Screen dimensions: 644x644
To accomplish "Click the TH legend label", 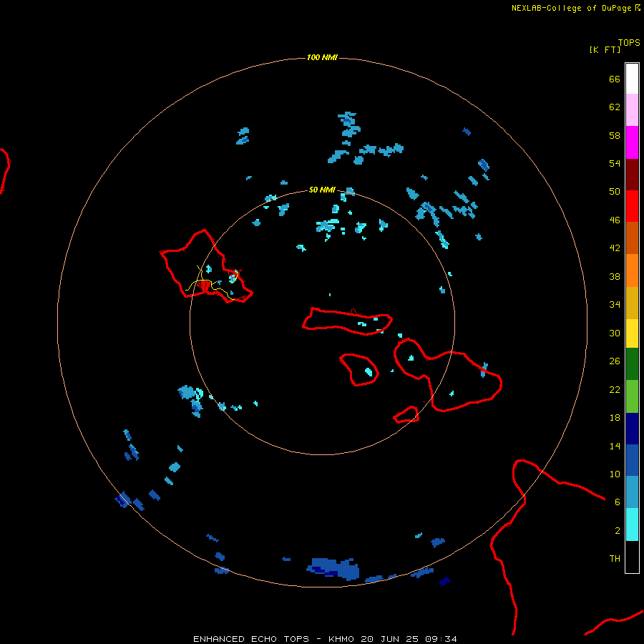I will 615,559.
